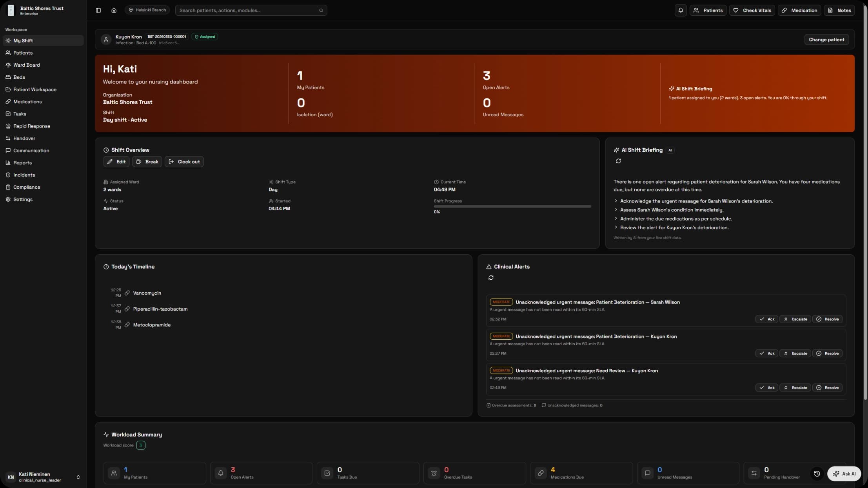868x488 pixels.
Task: Click the Baltic Shores Trust logo
Action: 11,10
